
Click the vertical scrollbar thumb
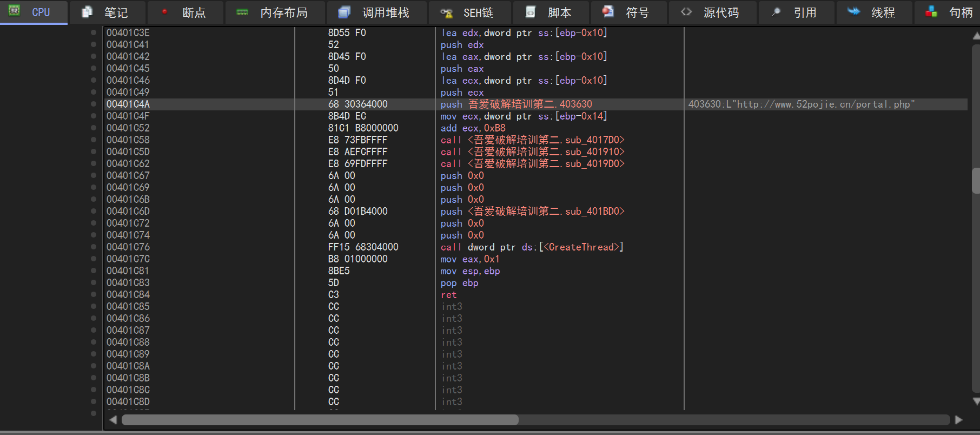(x=976, y=181)
